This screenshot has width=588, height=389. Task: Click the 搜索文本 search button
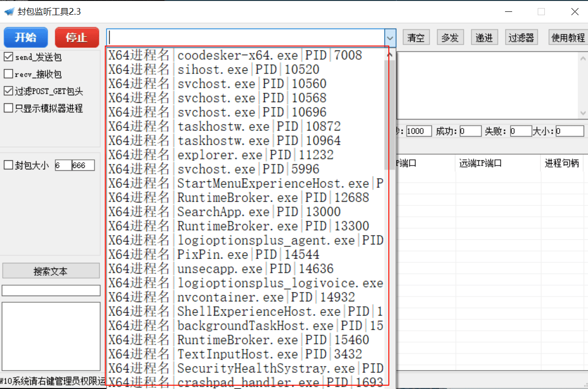pyautogui.click(x=51, y=271)
